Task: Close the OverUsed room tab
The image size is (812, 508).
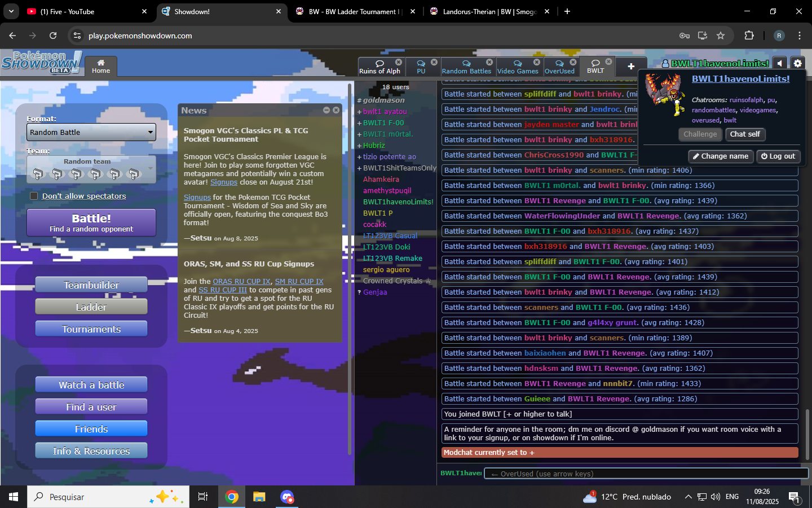Action: [x=573, y=62]
